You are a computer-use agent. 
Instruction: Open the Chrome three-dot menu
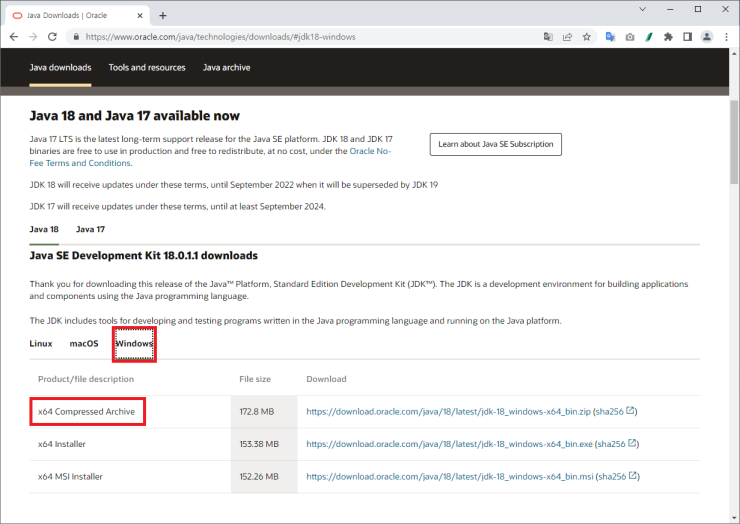click(726, 37)
